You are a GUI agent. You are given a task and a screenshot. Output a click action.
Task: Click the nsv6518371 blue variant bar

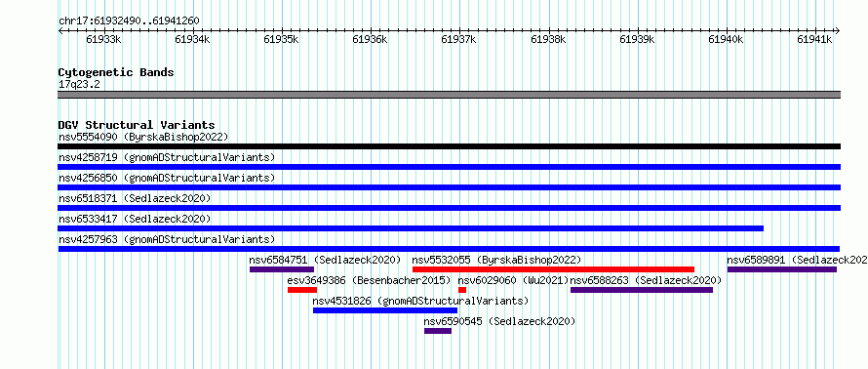coord(449,208)
